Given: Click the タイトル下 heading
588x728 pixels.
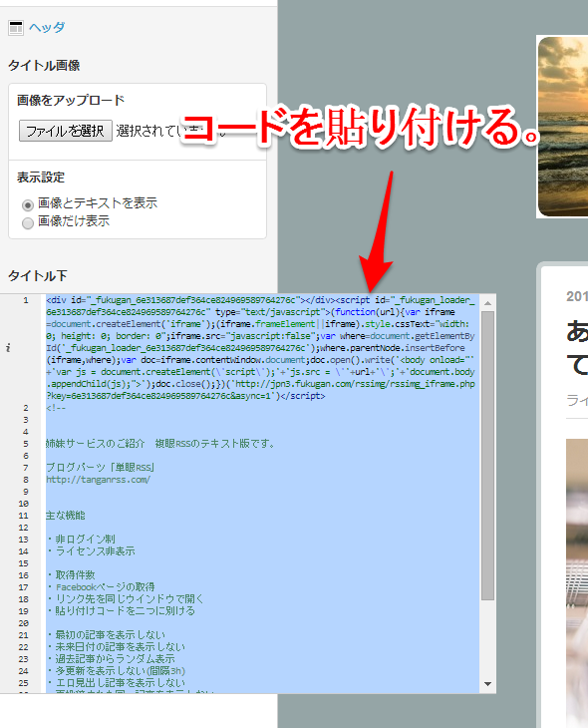Looking at the screenshot, I should [x=38, y=276].
